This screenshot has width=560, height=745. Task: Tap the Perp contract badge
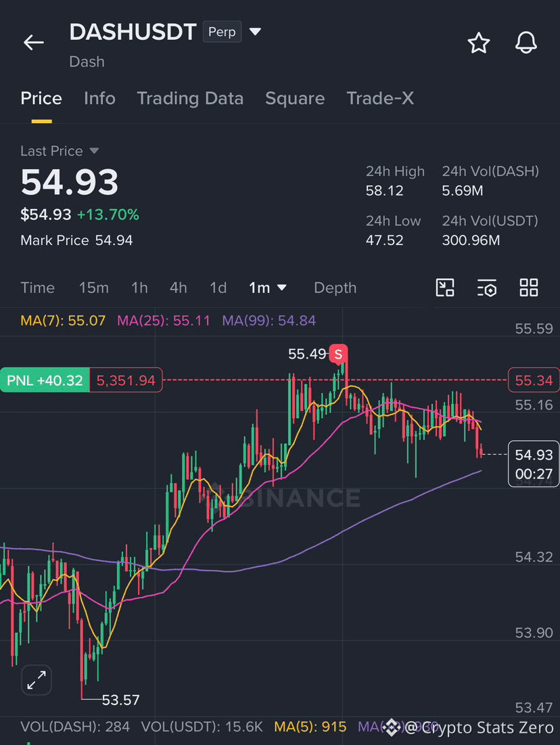(x=222, y=32)
